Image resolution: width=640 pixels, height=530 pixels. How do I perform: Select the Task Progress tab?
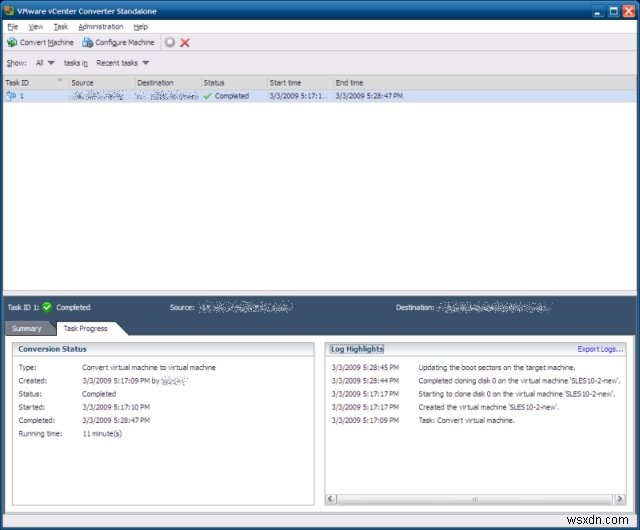(x=86, y=328)
